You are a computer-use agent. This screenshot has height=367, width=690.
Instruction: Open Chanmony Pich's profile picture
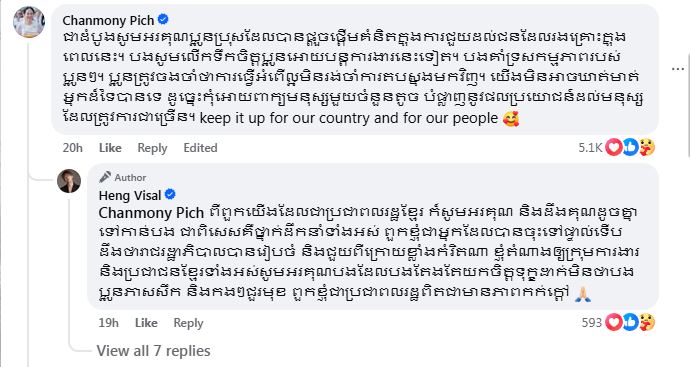29,22
